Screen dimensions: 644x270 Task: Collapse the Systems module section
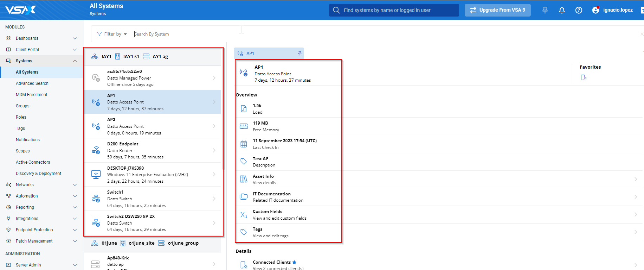75,61
